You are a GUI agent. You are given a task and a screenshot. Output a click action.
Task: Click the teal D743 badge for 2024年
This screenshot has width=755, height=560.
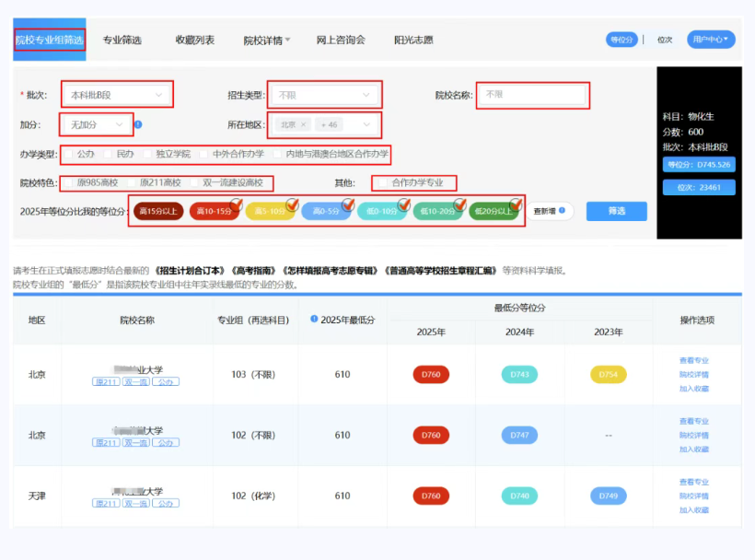tap(519, 375)
